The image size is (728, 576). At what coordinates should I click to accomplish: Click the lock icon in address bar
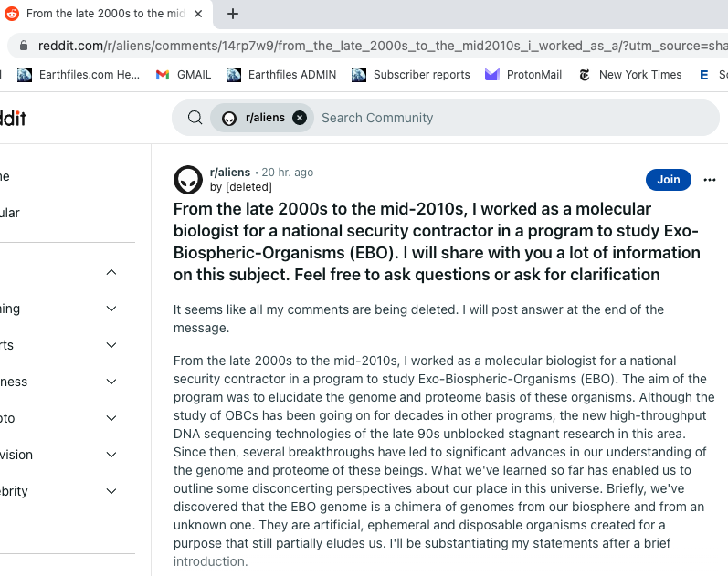point(24,46)
